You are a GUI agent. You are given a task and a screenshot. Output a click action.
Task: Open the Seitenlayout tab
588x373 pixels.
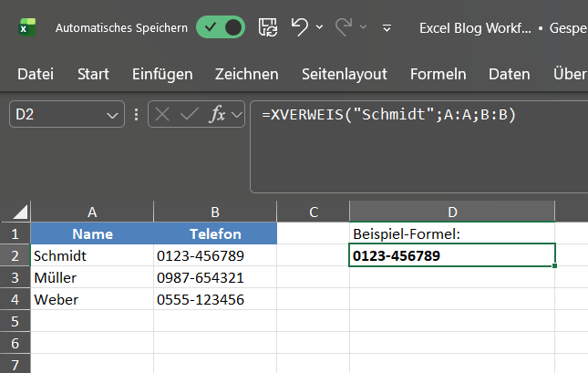345,74
